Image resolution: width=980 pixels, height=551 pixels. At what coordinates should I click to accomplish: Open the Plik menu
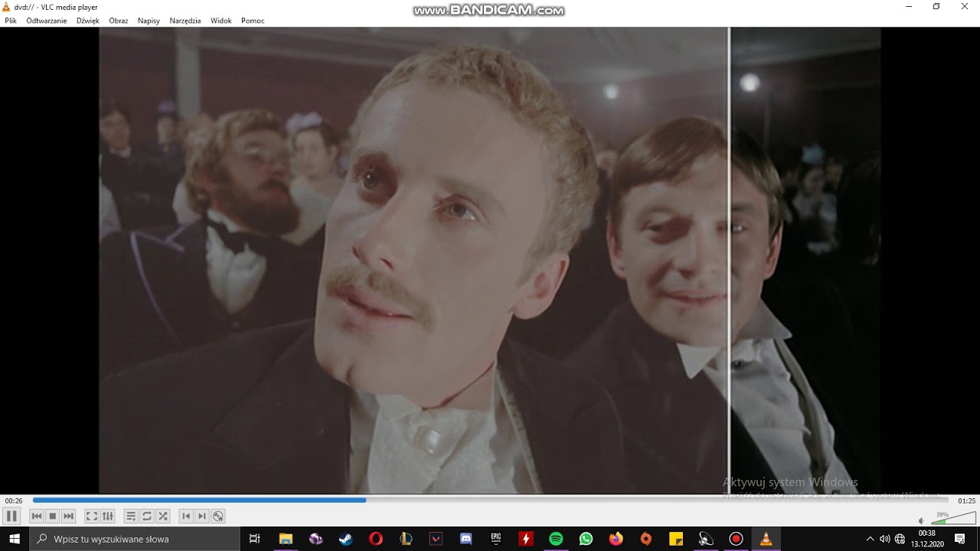point(11,21)
